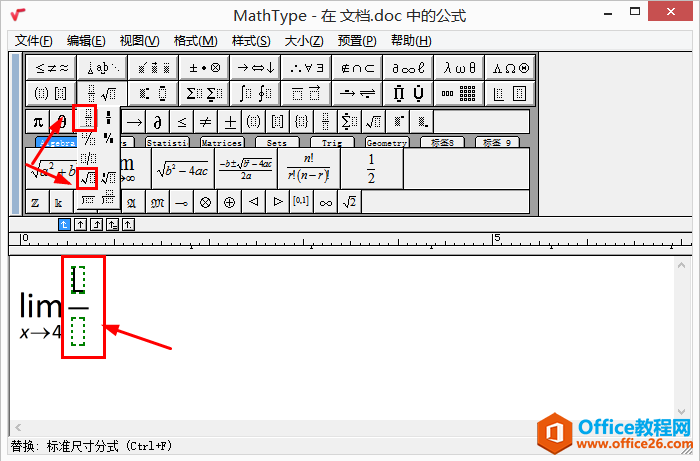The image size is (700, 461).
Task: Open the underbar and overbar templates palette
Action: [x=306, y=93]
